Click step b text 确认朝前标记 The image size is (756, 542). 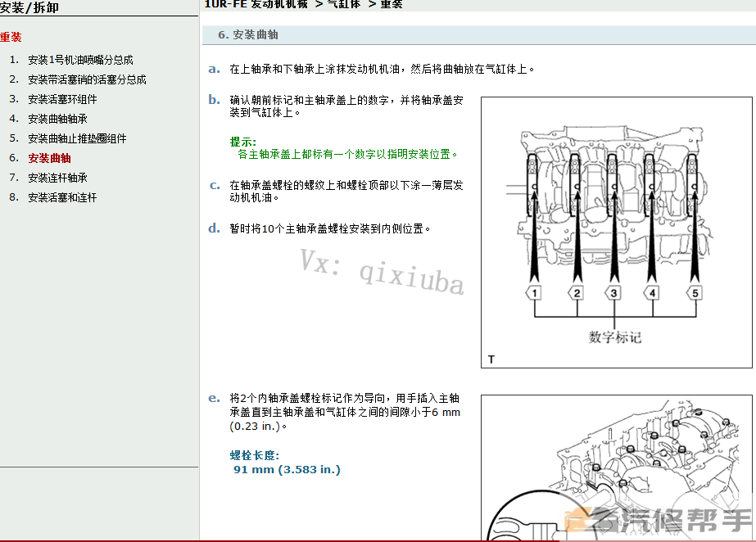coord(346,106)
